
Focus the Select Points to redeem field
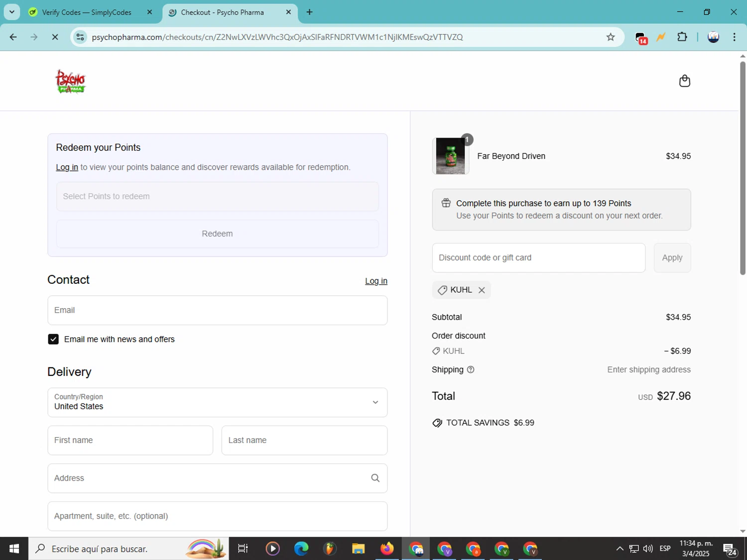[x=218, y=196]
